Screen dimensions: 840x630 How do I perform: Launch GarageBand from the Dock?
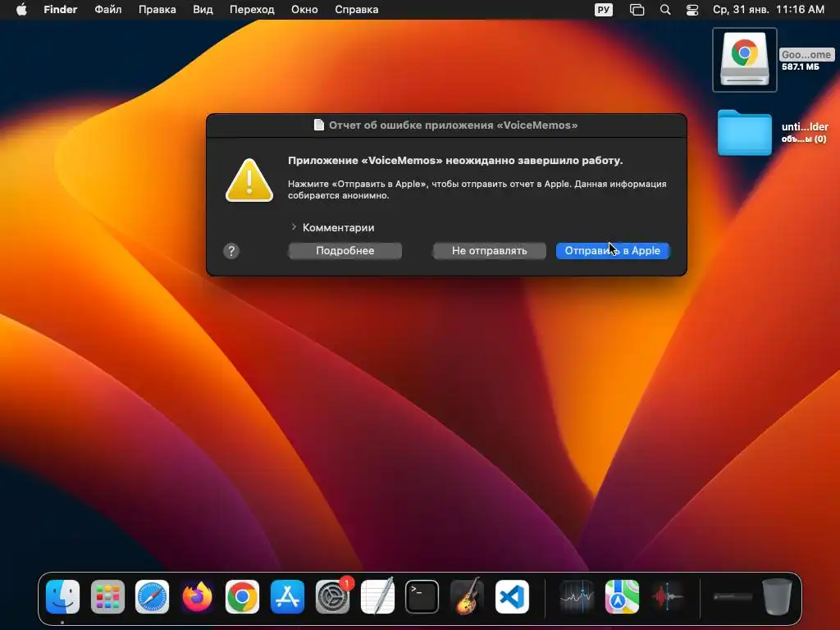(467, 596)
